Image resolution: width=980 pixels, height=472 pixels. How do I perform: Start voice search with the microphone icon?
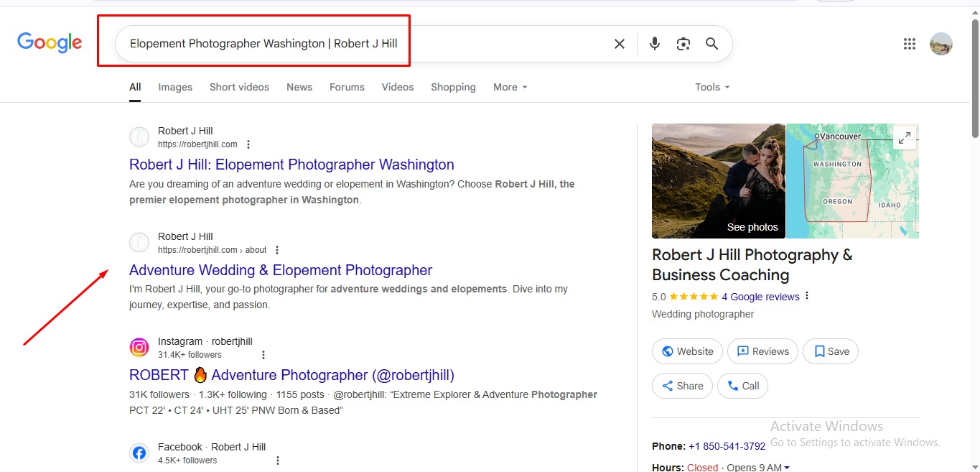click(654, 44)
